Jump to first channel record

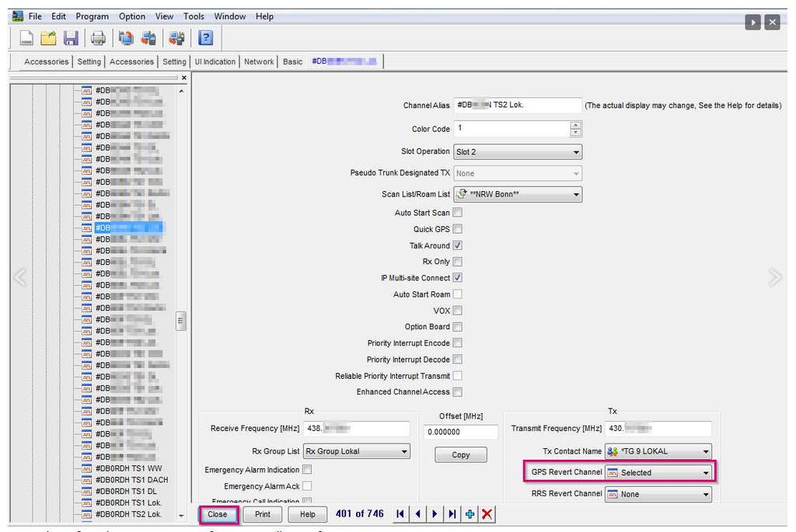tap(400, 513)
